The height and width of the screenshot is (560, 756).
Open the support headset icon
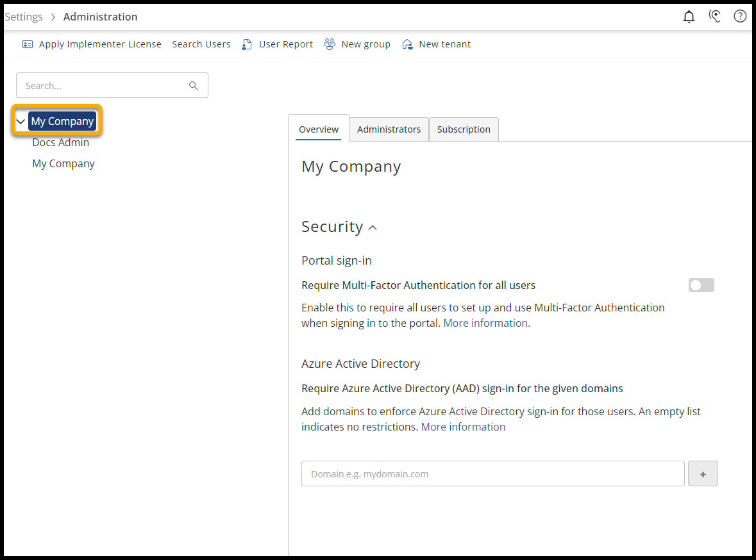(x=715, y=17)
